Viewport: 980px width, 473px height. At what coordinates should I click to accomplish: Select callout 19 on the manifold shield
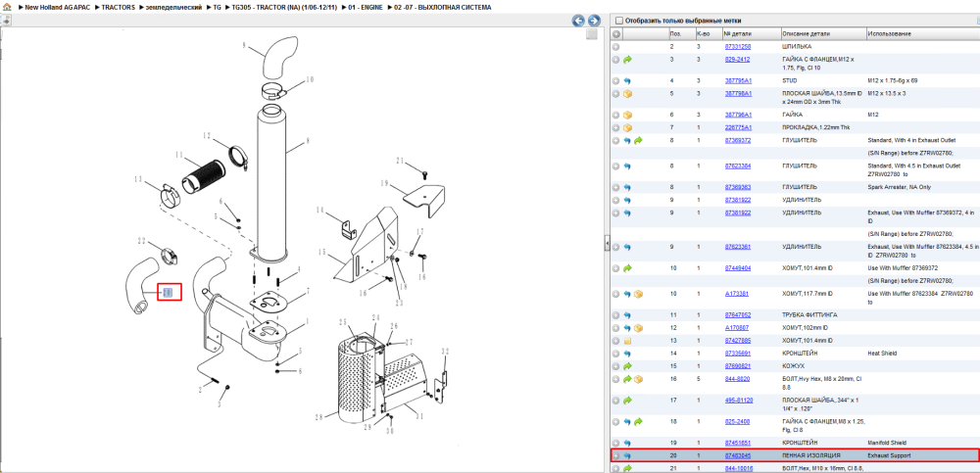[384, 183]
